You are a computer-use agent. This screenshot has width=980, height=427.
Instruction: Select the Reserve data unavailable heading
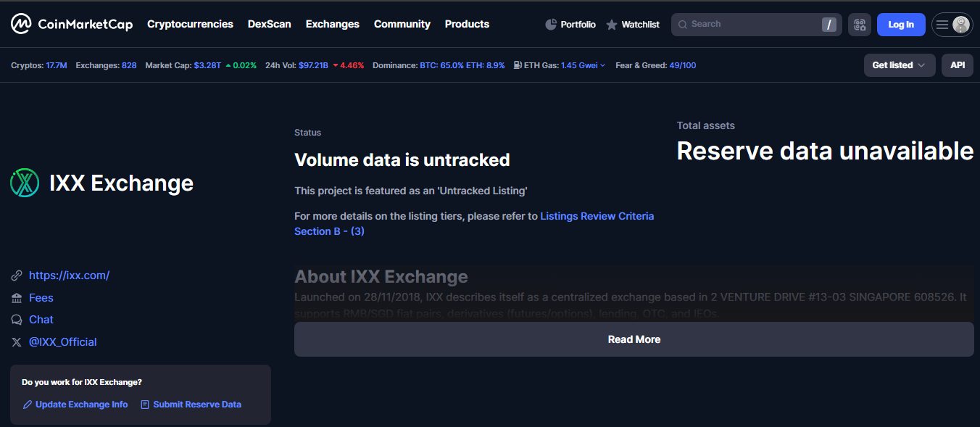point(825,151)
